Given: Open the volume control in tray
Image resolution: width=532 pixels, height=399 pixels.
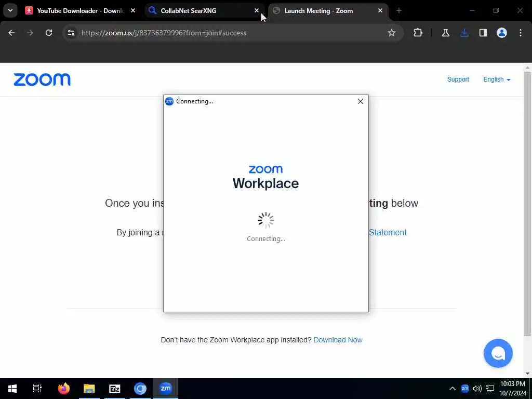Looking at the screenshot, I should (477, 389).
